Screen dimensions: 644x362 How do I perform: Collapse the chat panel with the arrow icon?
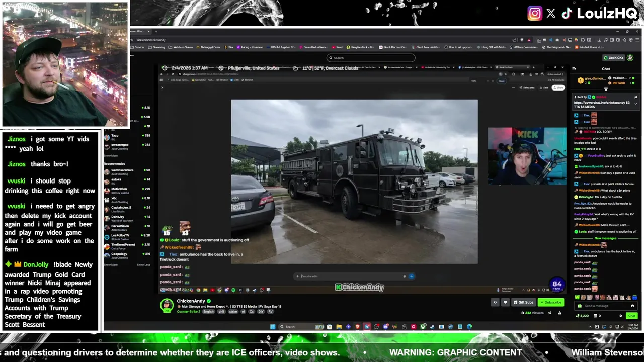(x=574, y=69)
